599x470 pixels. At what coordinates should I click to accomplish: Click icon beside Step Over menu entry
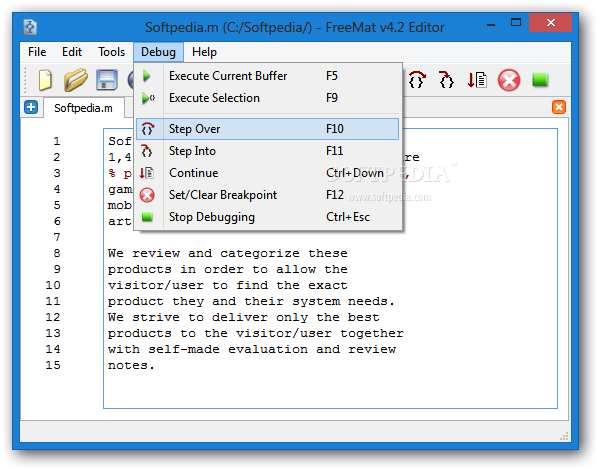coord(147,129)
